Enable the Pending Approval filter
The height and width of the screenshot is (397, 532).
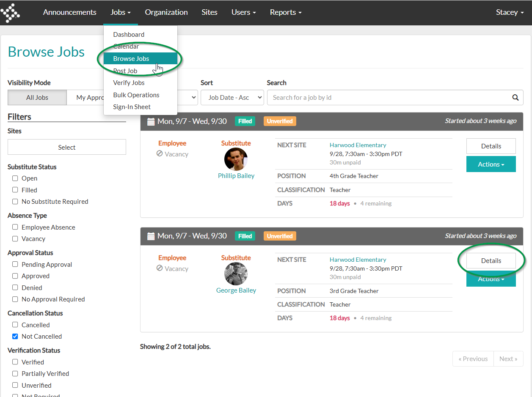[x=15, y=265]
